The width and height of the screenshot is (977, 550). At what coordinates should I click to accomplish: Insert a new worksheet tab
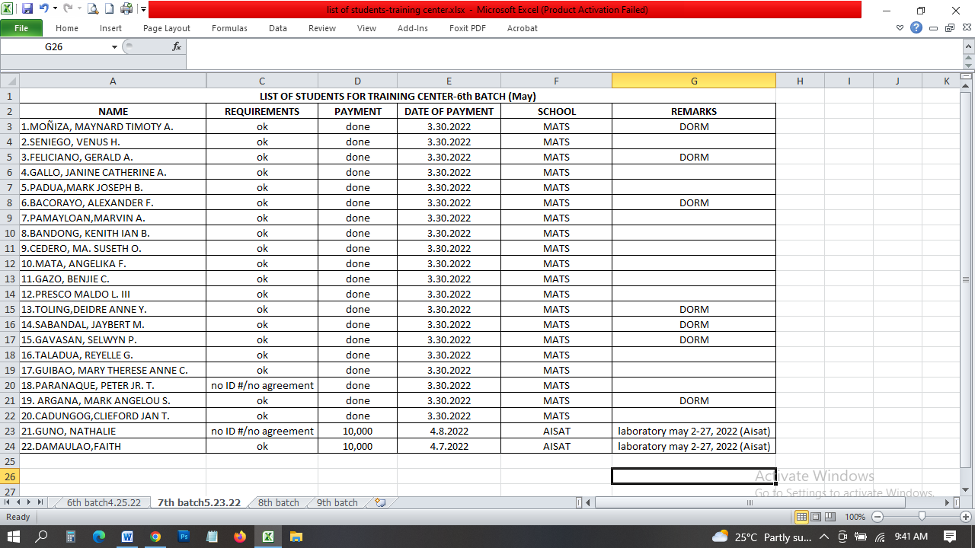[380, 503]
